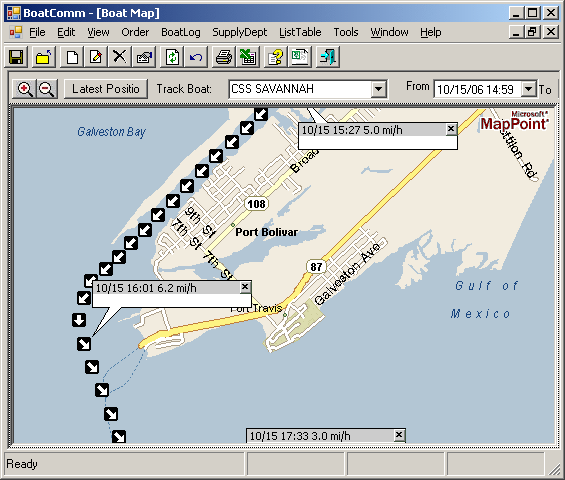Click the keyboard entry toolbar icon
565x480 pixels.
pyautogui.click(x=144, y=57)
